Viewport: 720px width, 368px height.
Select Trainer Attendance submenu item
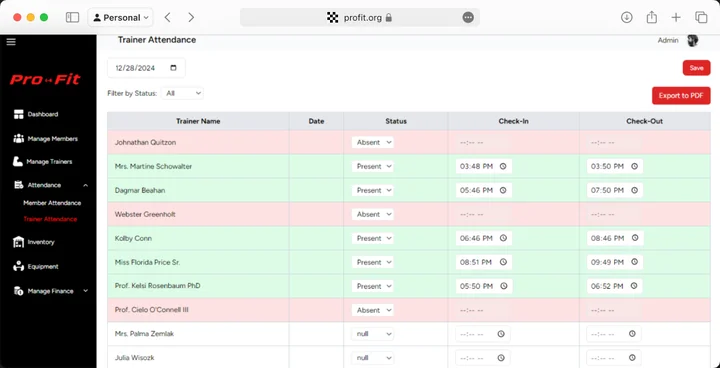pyautogui.click(x=50, y=219)
